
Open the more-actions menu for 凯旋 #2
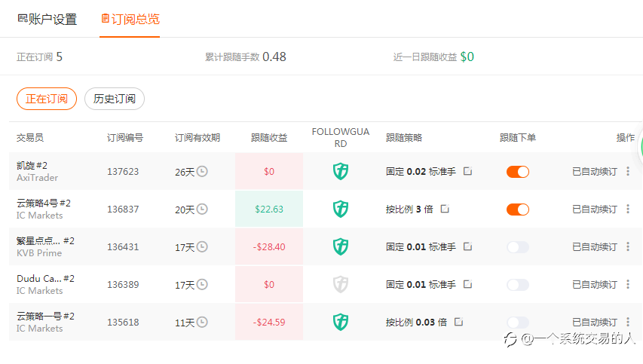[628, 171]
